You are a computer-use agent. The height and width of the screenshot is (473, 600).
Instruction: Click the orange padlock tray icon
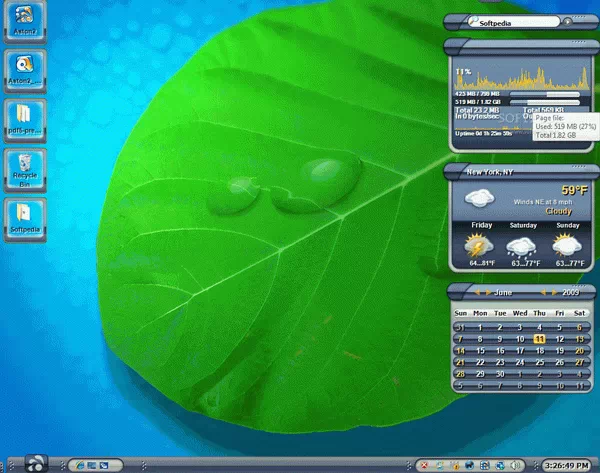pyautogui.click(x=455, y=465)
